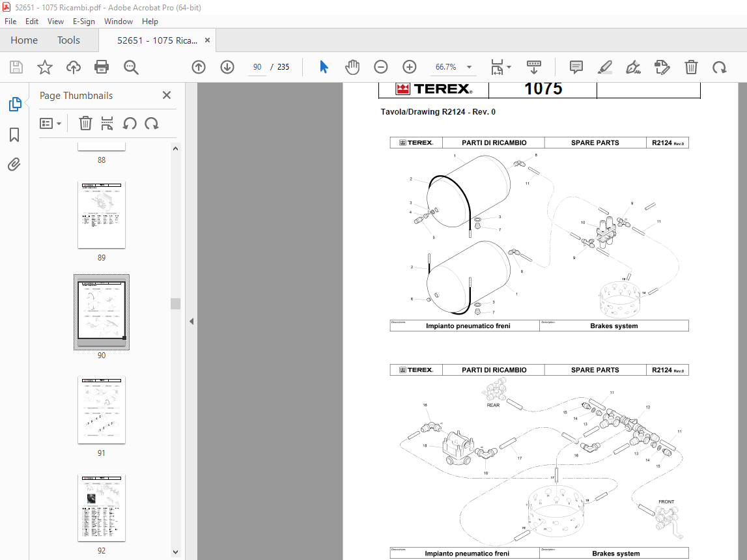
Task: Print the document
Action: (x=102, y=67)
